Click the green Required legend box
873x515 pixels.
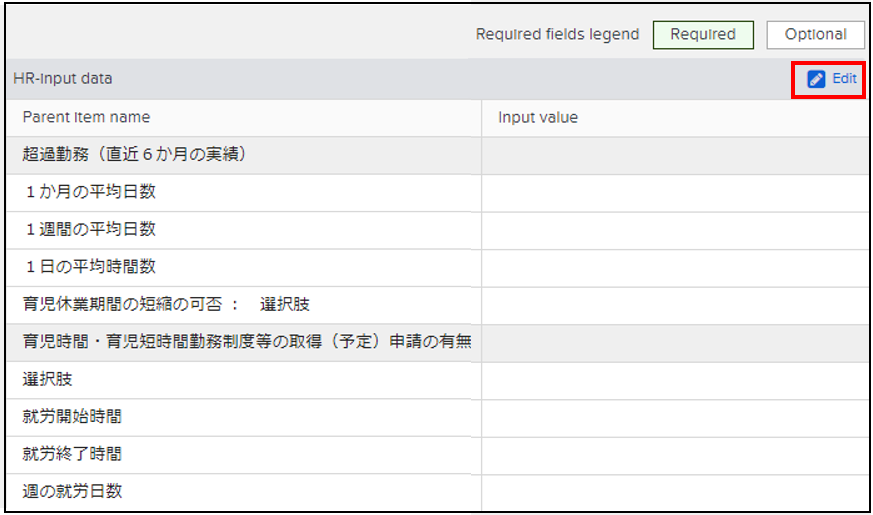(x=702, y=34)
